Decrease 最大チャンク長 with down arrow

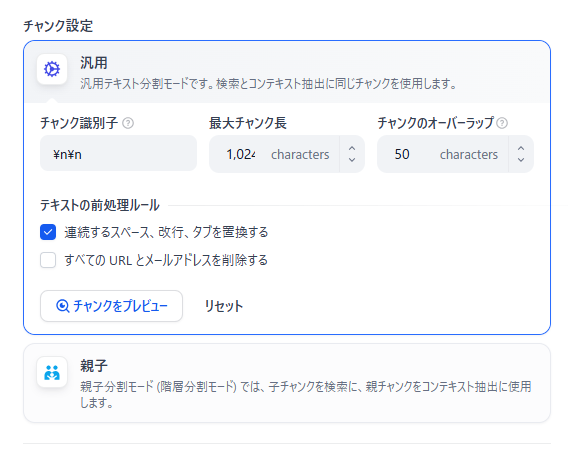pos(352,160)
